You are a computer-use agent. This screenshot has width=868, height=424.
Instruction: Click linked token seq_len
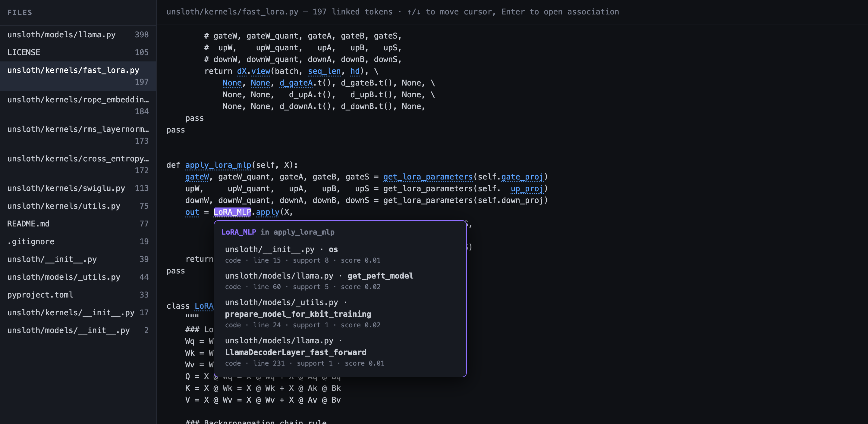pos(324,71)
